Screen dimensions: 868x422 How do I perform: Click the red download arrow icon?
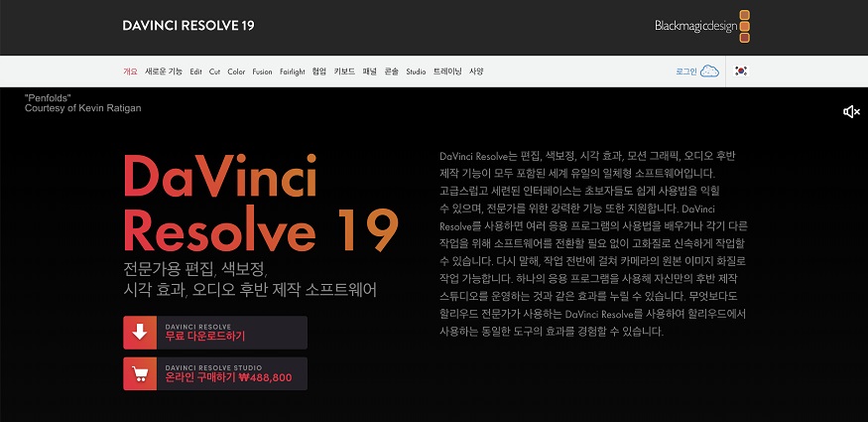pos(140,333)
